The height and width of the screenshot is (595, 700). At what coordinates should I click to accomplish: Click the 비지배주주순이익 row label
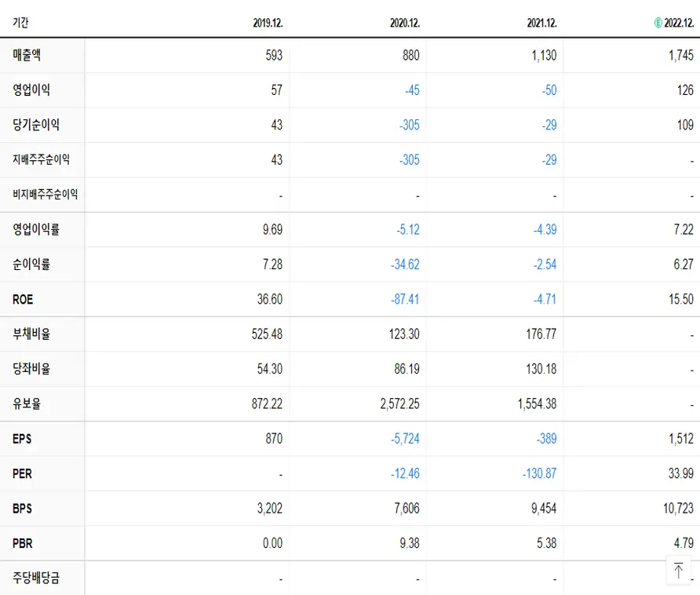(45, 195)
